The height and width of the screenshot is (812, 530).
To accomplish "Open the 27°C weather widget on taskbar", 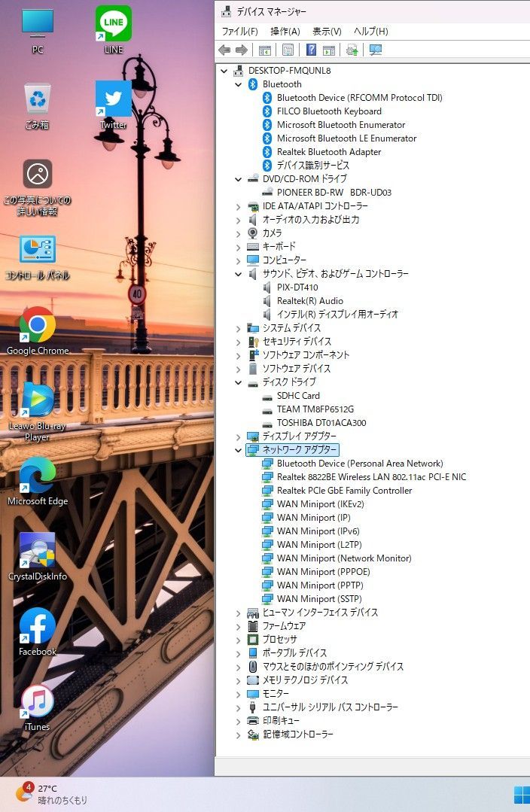I will point(50,794).
